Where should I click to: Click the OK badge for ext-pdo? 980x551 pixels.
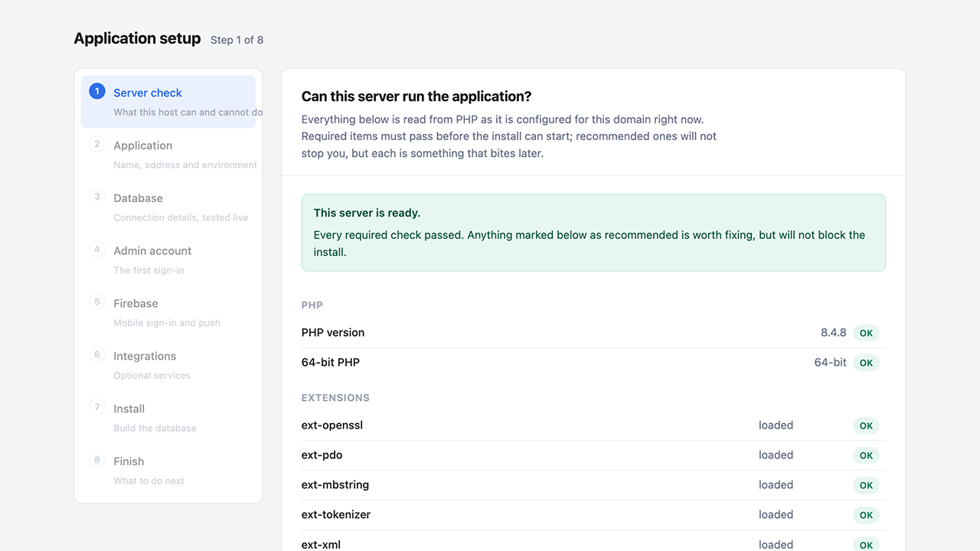866,455
